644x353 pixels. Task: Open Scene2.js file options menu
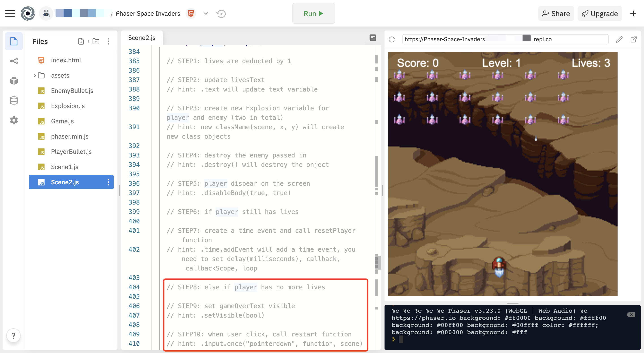pos(108,182)
